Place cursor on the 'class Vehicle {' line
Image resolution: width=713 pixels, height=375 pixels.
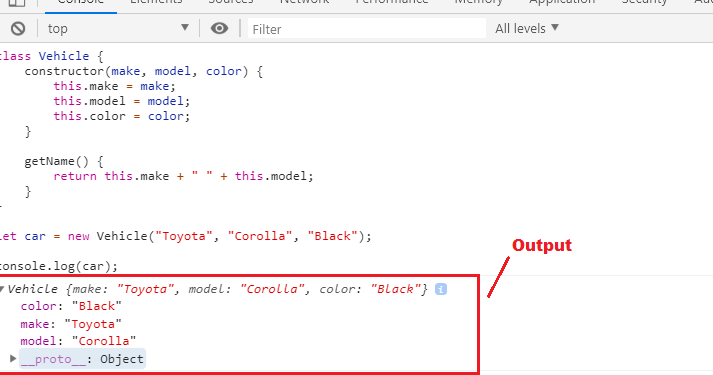[51, 56]
